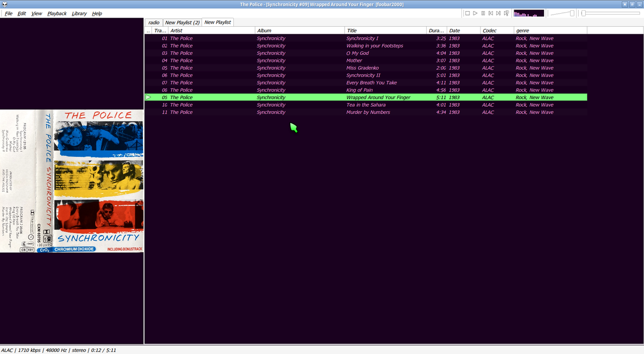Click the Play button in toolbar

475,13
